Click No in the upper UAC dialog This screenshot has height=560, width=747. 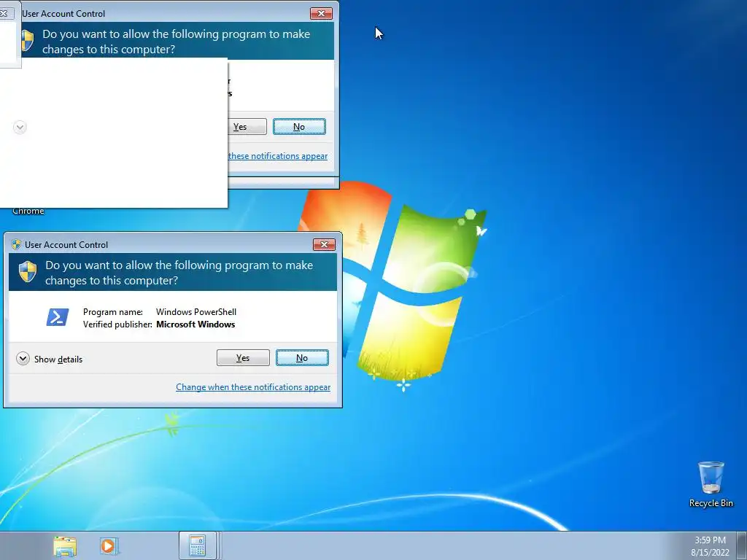(299, 127)
